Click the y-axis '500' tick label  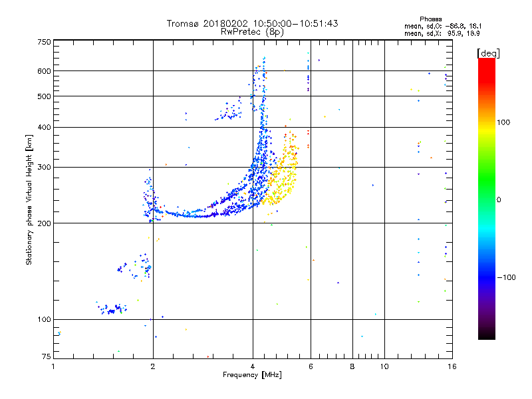point(44,96)
